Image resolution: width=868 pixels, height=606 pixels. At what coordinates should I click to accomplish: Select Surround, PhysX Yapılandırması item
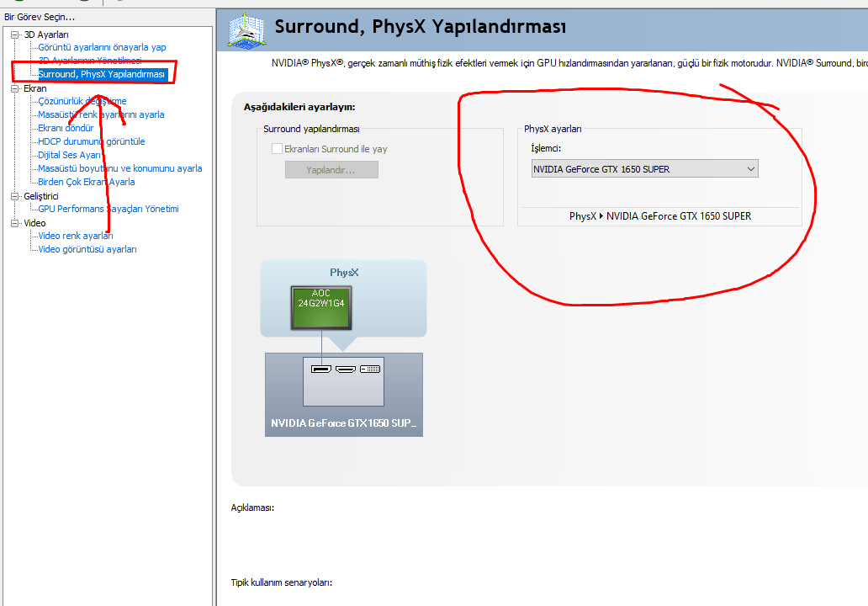click(102, 74)
